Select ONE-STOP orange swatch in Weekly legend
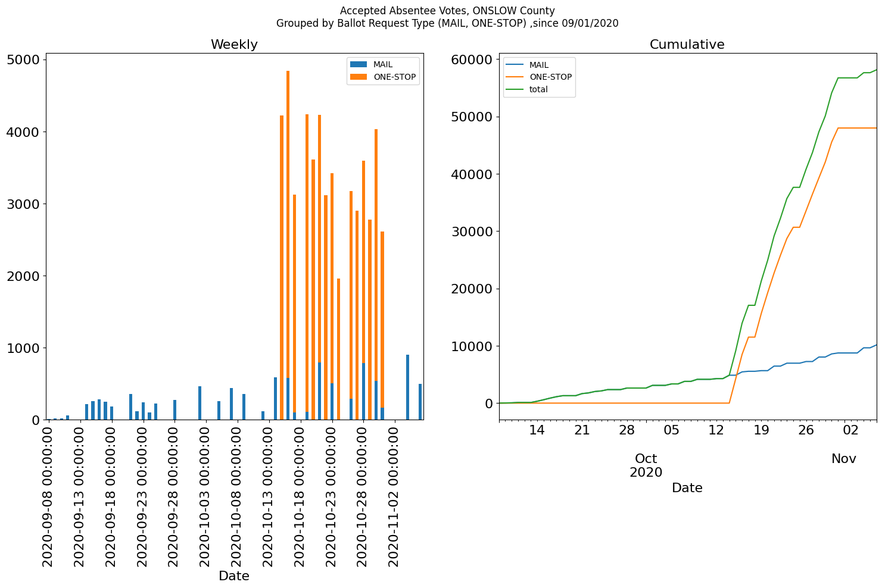This screenshot has height=588, width=882. [x=359, y=77]
